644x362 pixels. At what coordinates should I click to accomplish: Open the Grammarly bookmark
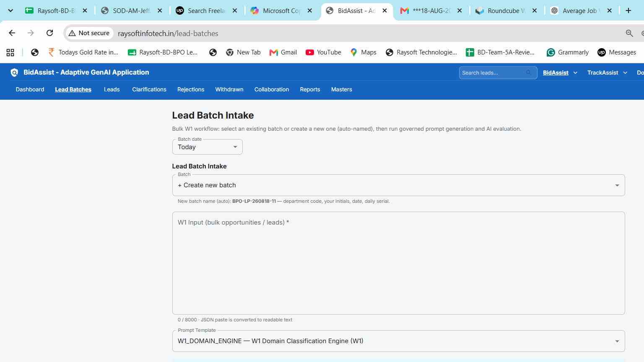(x=567, y=52)
